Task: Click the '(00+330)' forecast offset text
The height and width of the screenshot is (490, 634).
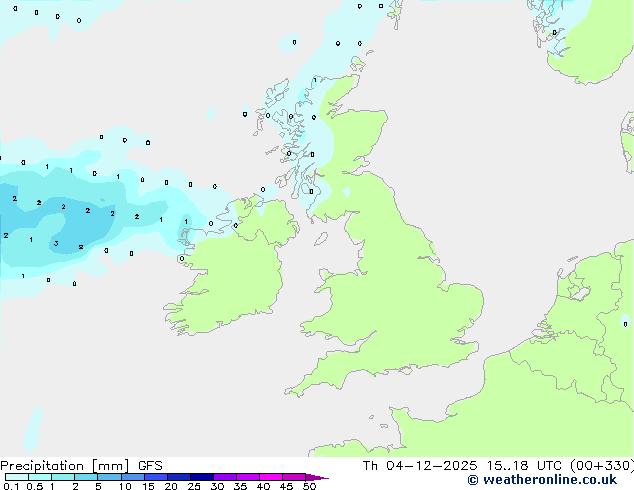Action: pos(602,466)
